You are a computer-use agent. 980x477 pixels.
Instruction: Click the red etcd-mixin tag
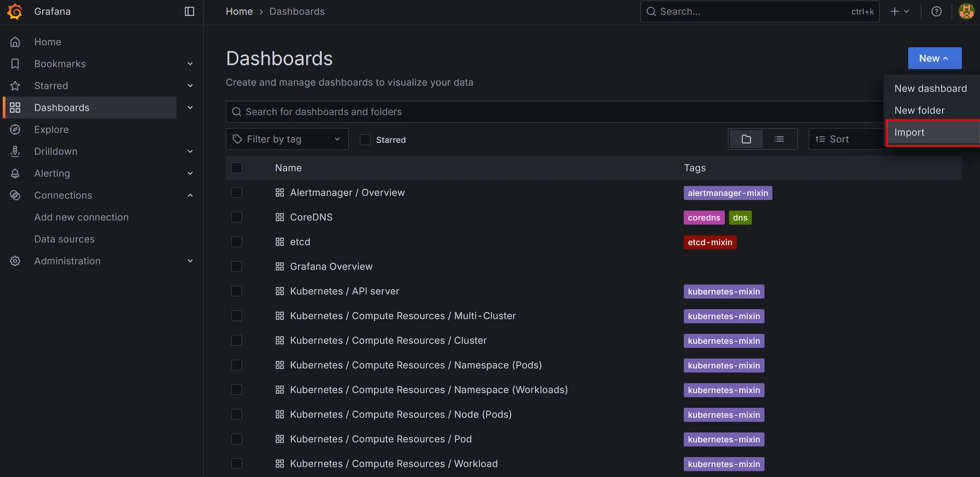[x=710, y=242]
